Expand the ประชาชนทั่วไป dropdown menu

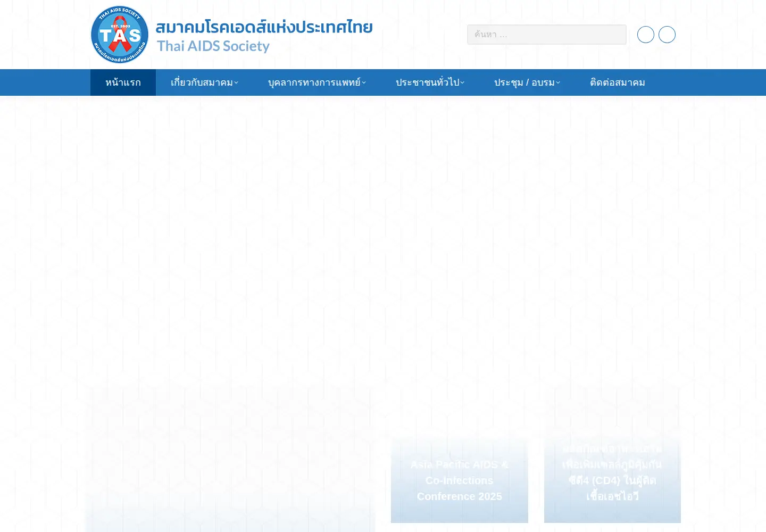[x=430, y=82]
